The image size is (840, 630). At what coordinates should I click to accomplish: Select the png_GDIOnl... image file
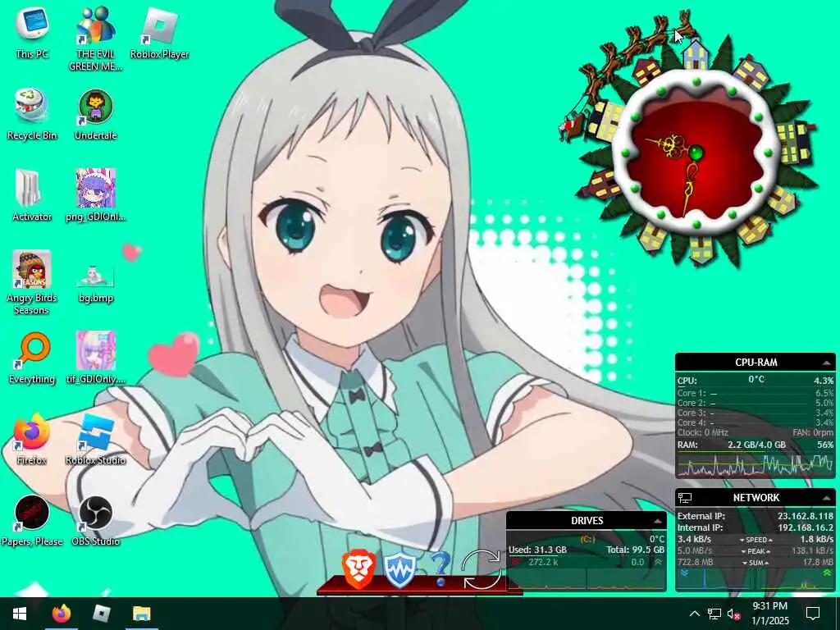pyautogui.click(x=95, y=196)
